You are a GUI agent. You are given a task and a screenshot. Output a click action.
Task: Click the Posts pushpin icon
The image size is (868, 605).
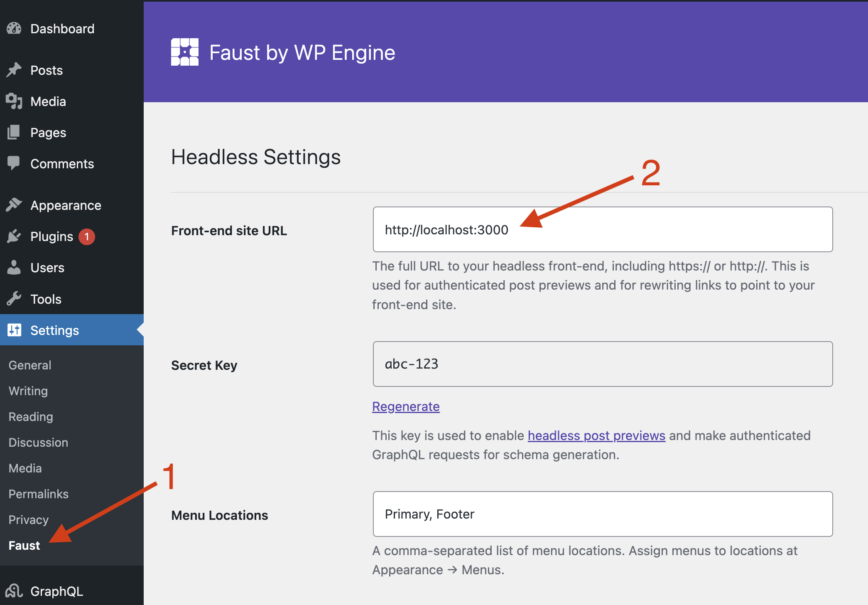pos(14,70)
